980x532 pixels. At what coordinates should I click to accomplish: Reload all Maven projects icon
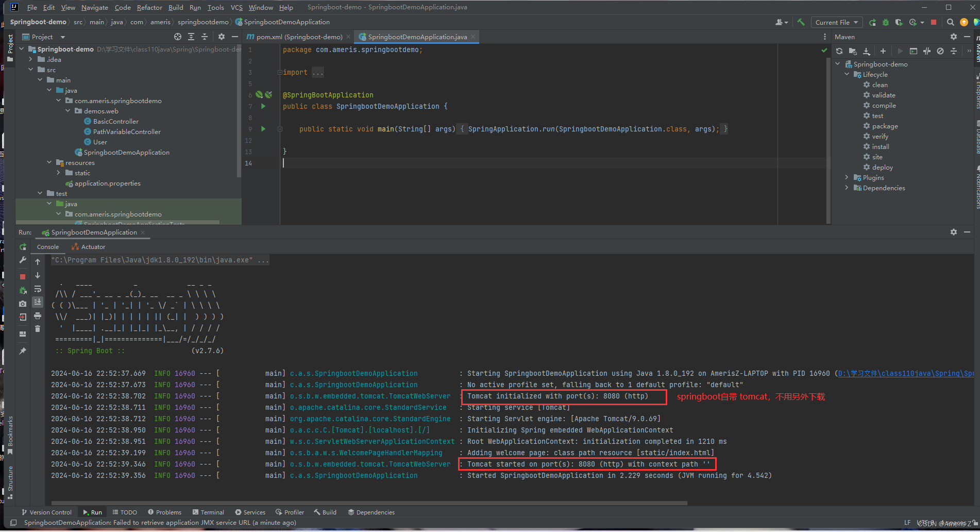pyautogui.click(x=839, y=51)
